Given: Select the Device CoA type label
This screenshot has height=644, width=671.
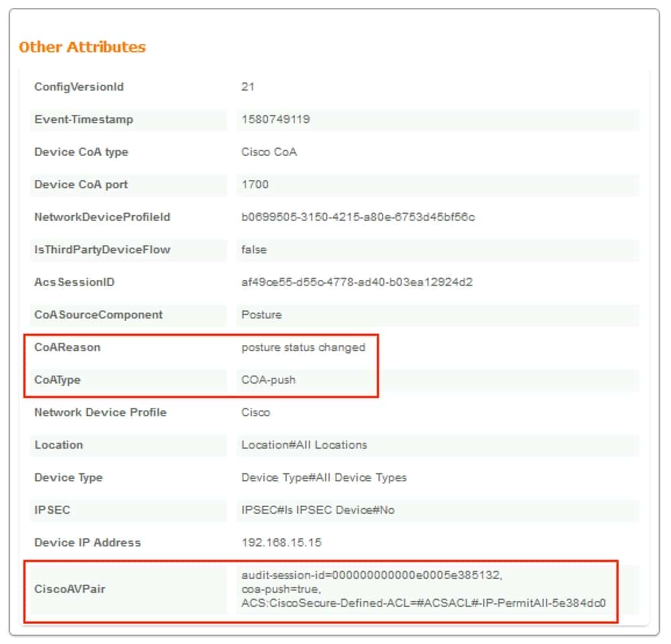Looking at the screenshot, I should [x=81, y=152].
